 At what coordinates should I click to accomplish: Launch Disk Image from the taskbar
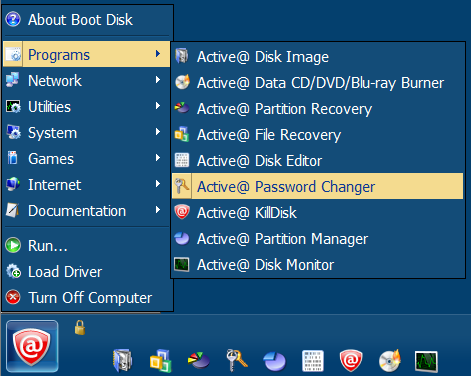[122, 360]
